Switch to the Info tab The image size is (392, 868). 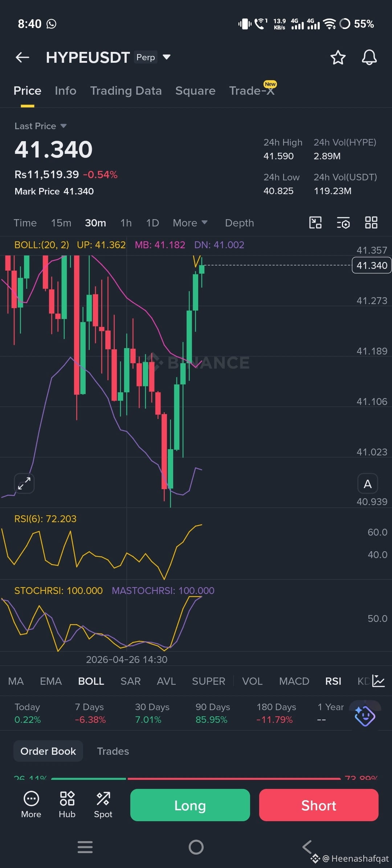tap(65, 91)
